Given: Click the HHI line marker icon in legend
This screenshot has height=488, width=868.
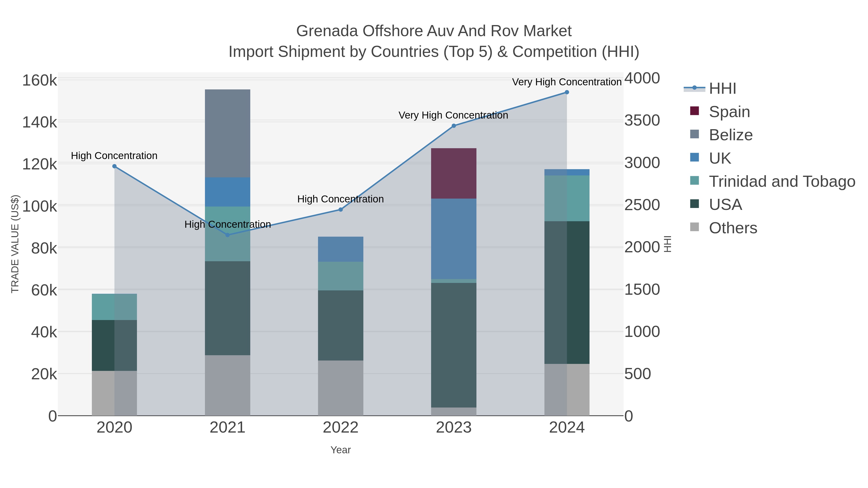Looking at the screenshot, I should [x=694, y=88].
